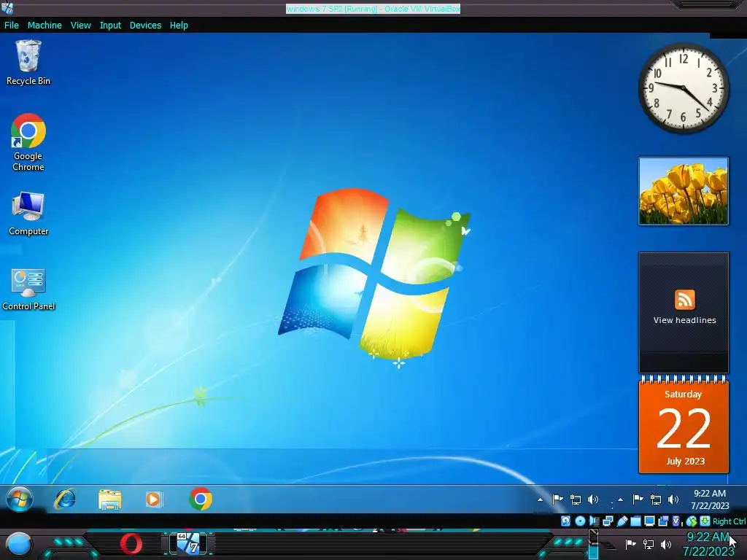The width and height of the screenshot is (747, 560).
Task: Open Chrome pinned on guest taskbar
Action: pos(200,499)
